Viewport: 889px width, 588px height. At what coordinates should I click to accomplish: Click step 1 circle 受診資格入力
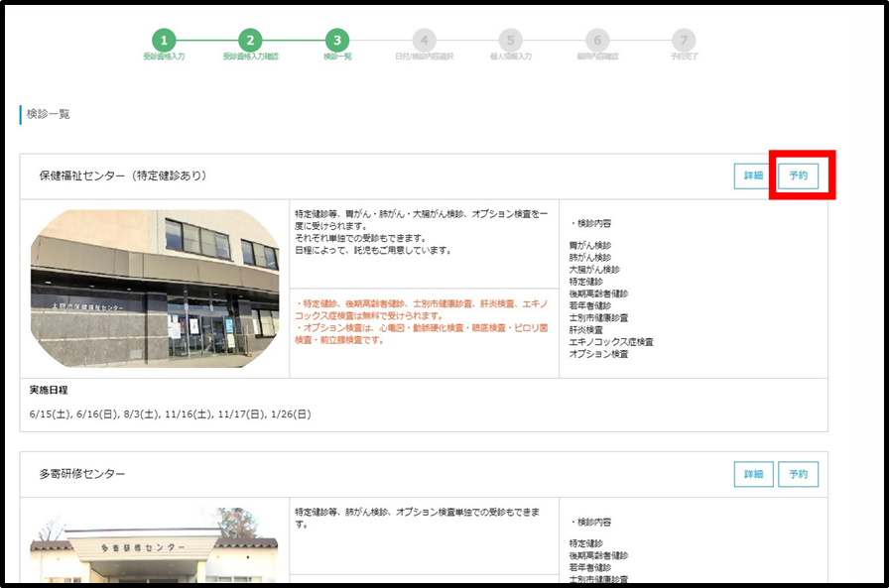pyautogui.click(x=164, y=41)
